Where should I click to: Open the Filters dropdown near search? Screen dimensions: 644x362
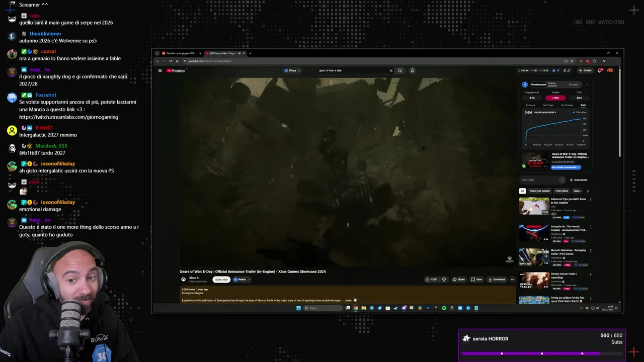tap(292, 70)
